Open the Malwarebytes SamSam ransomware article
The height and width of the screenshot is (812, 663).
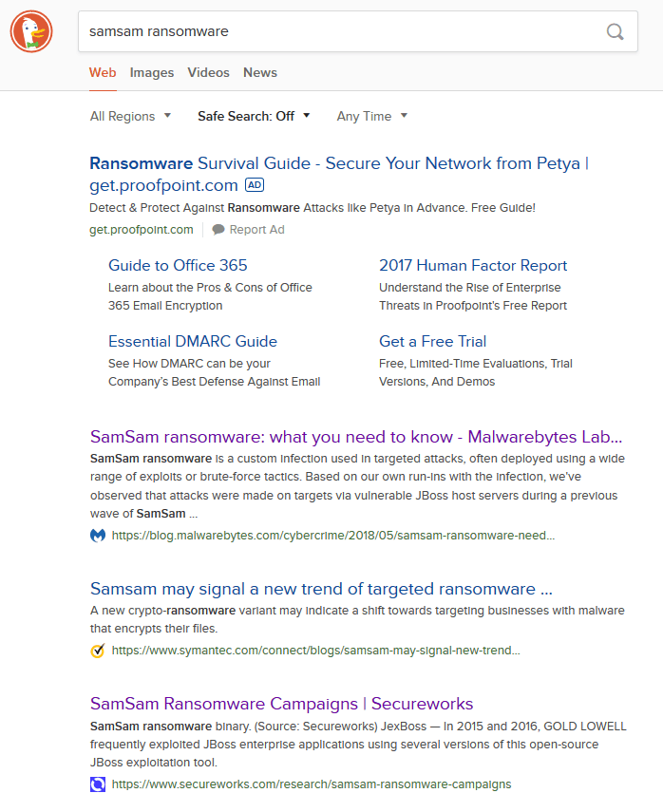point(356,437)
